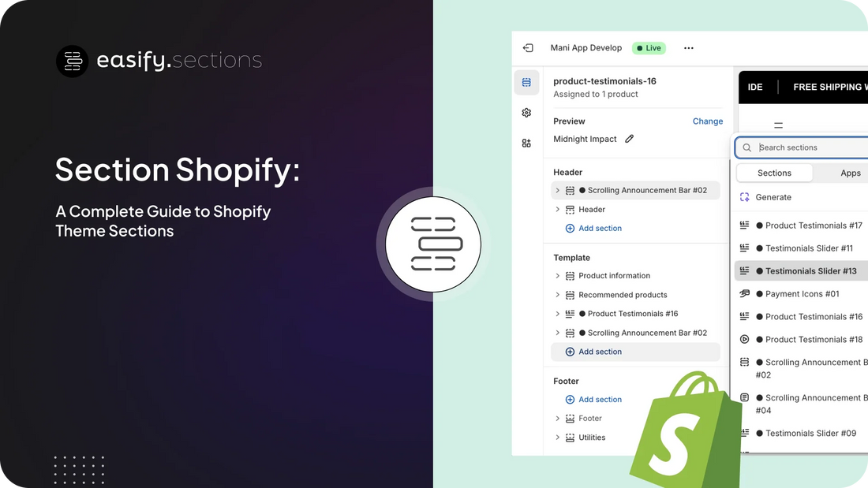Image resolution: width=868 pixels, height=488 pixels.
Task: Click the easify sections logo icon
Action: [x=72, y=61]
